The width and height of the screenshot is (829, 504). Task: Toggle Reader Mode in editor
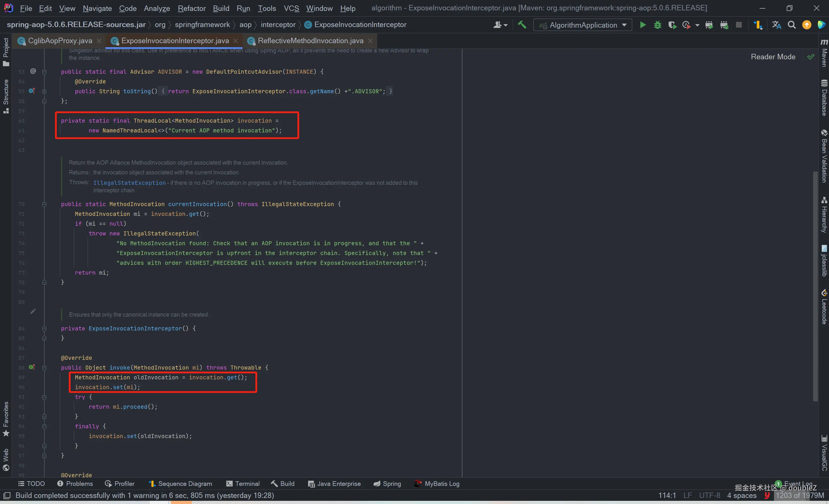click(773, 57)
